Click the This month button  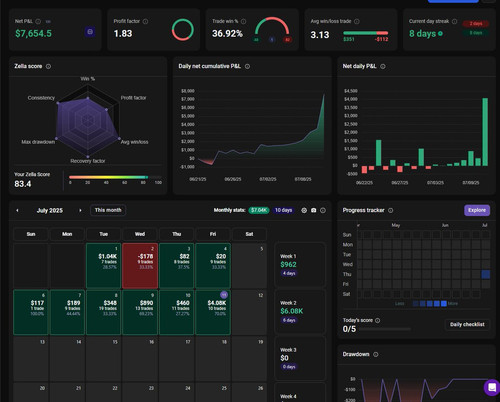pos(108,210)
